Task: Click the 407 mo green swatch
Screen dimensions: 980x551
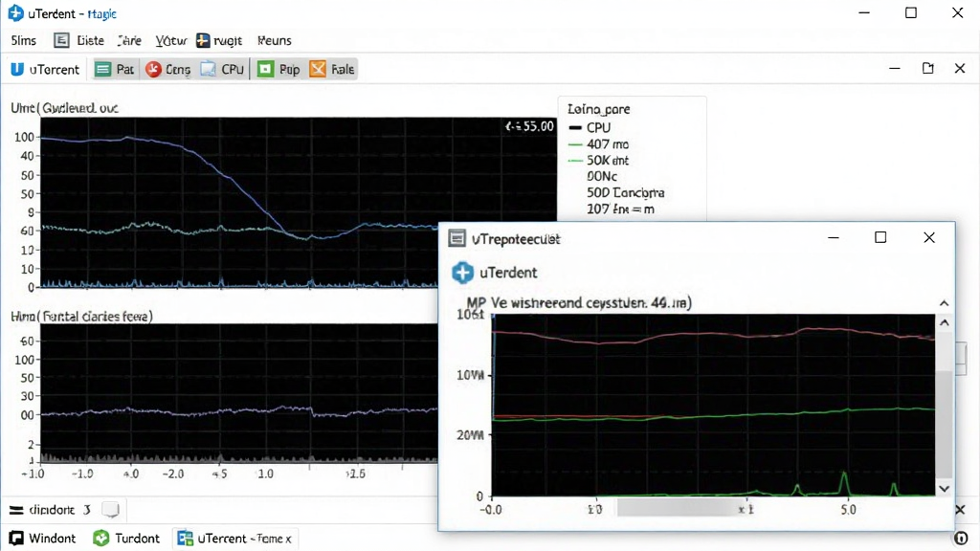Action: tap(575, 144)
